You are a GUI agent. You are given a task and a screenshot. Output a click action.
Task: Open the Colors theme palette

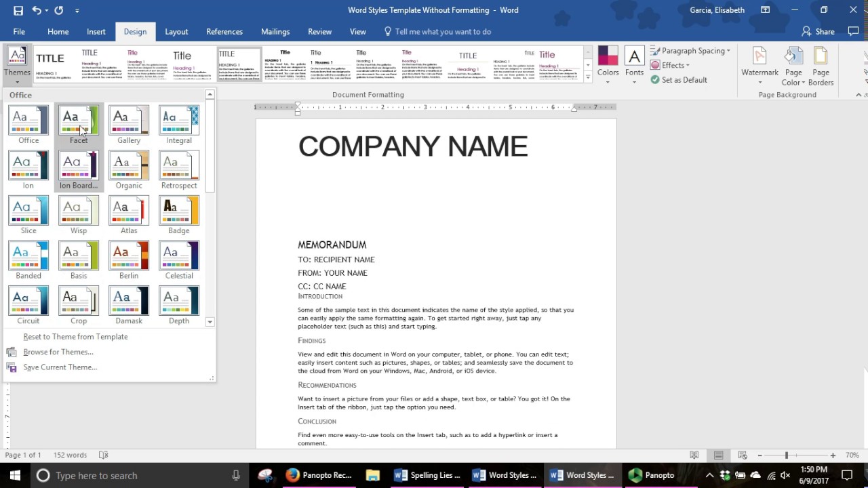pyautogui.click(x=608, y=64)
